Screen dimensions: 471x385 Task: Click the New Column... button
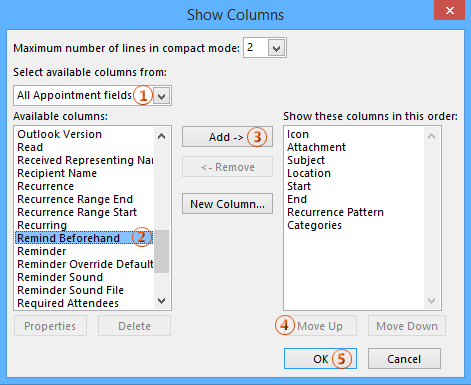(x=227, y=204)
